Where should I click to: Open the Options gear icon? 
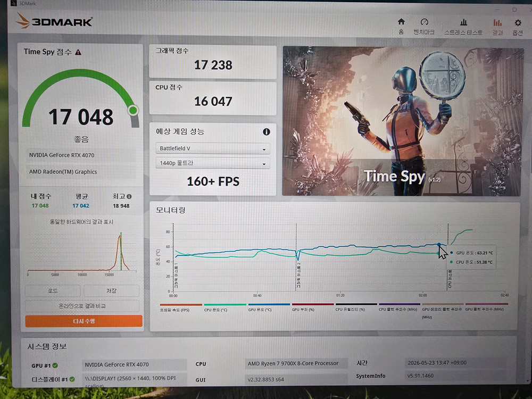pos(518,23)
